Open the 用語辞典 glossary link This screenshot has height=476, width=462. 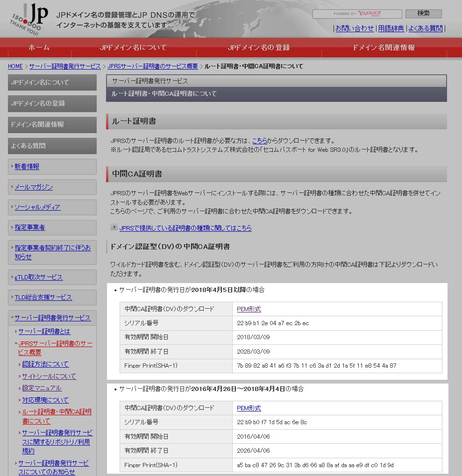pyautogui.click(x=391, y=28)
